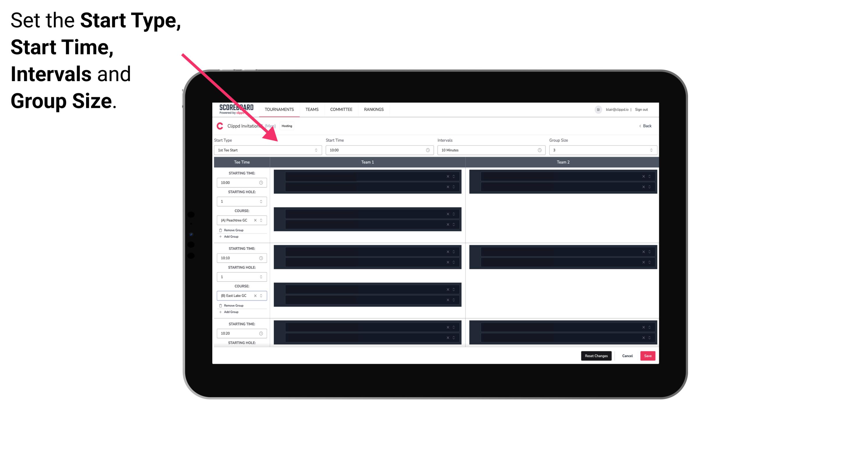Click the Reset Changes button

tap(596, 355)
